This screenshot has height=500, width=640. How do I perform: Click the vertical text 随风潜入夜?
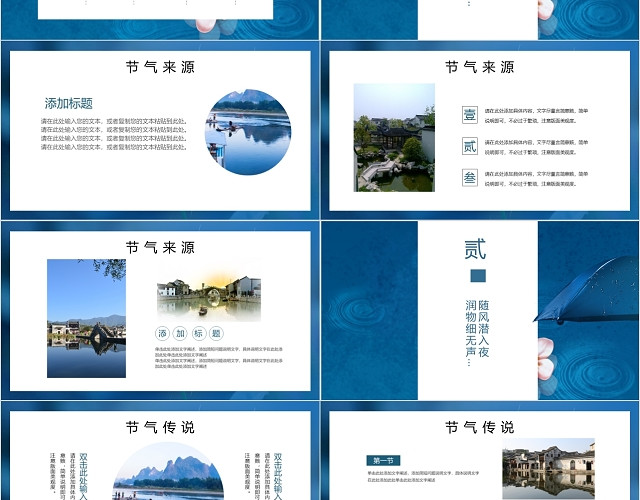pos(484,329)
